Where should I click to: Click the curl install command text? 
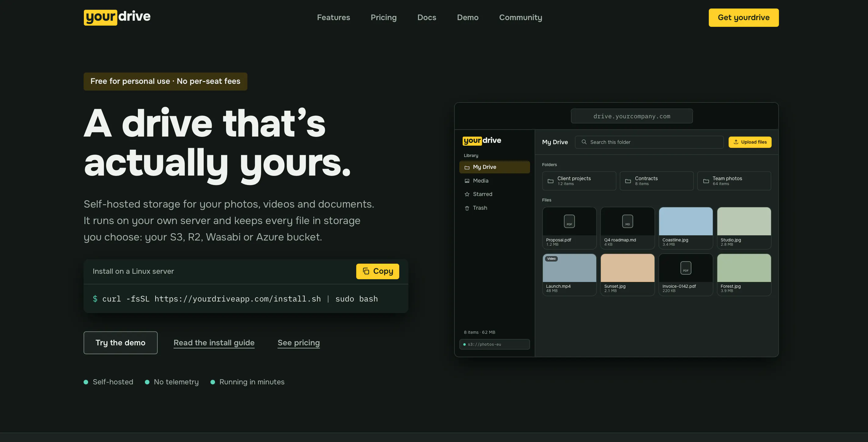(240, 299)
